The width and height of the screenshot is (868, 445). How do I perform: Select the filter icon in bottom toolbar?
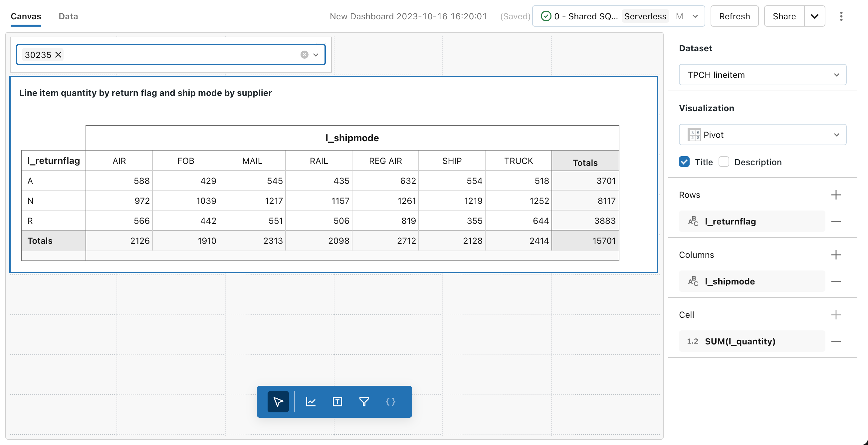click(363, 401)
